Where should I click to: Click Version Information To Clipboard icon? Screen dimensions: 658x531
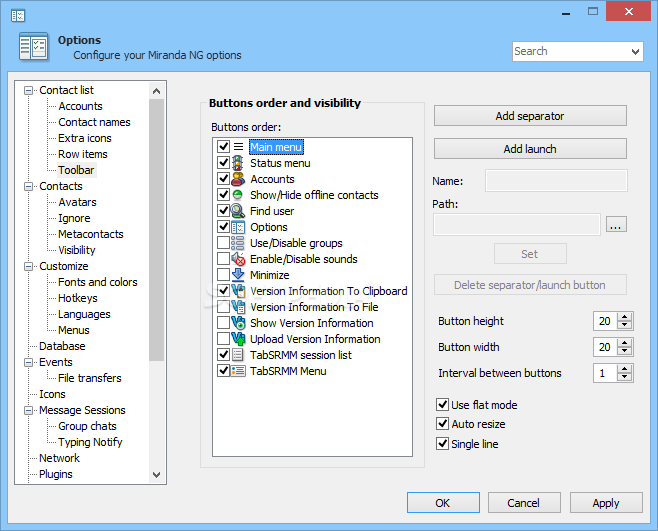pyautogui.click(x=238, y=290)
